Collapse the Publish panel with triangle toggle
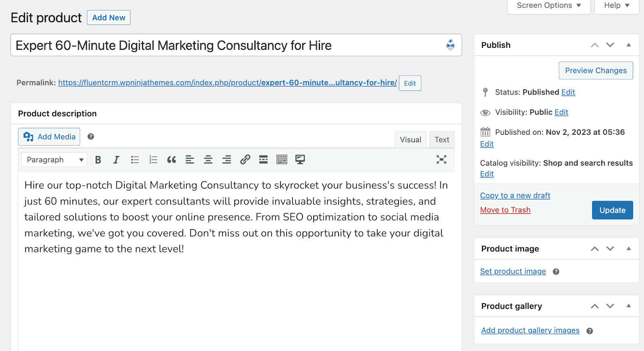644x351 pixels. point(629,45)
